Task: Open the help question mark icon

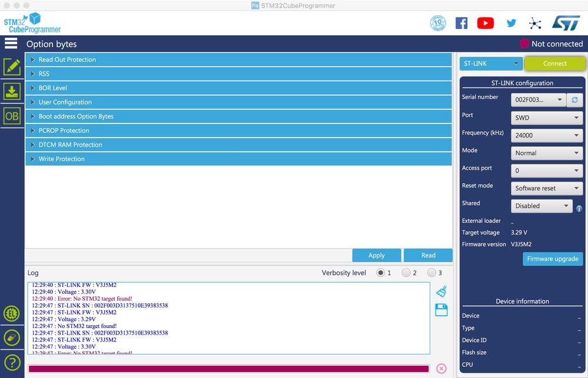Action: [x=12, y=363]
